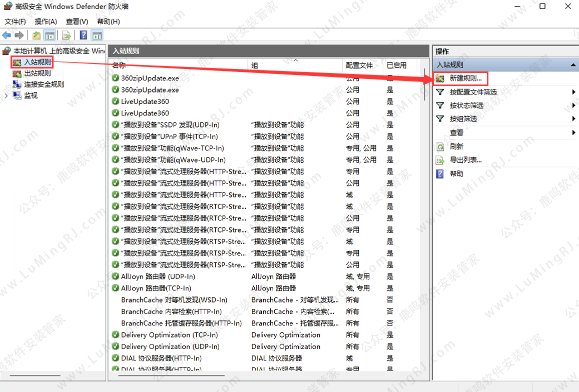Click the Up one level folder icon
579x392 pixels.
(36, 35)
